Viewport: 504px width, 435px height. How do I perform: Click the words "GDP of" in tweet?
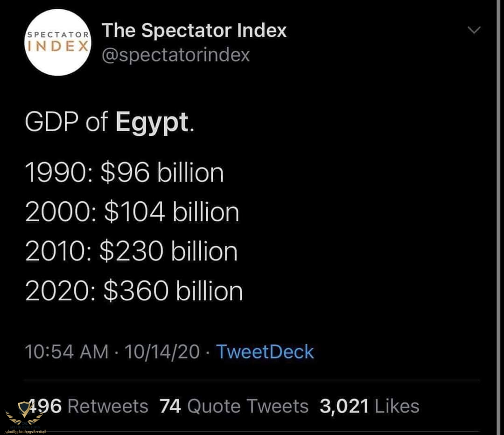pyautogui.click(x=66, y=122)
